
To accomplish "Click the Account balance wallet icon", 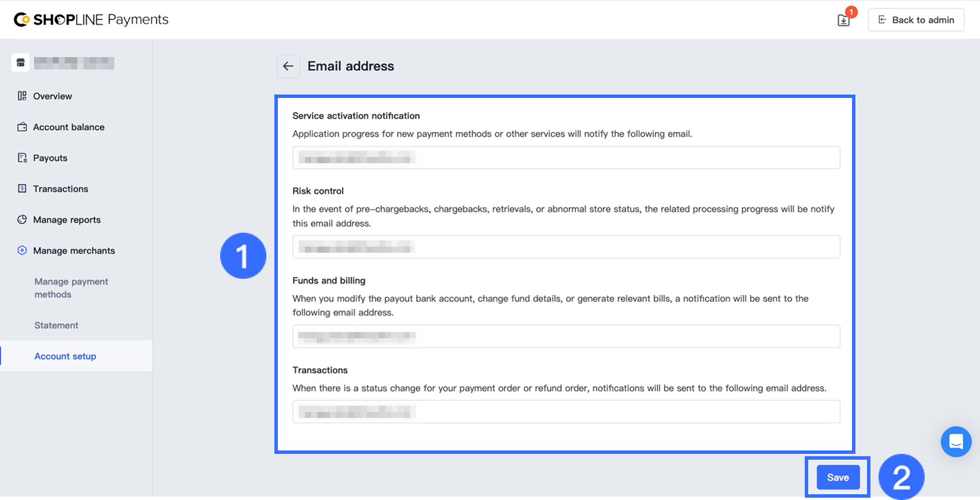I will coord(22,127).
